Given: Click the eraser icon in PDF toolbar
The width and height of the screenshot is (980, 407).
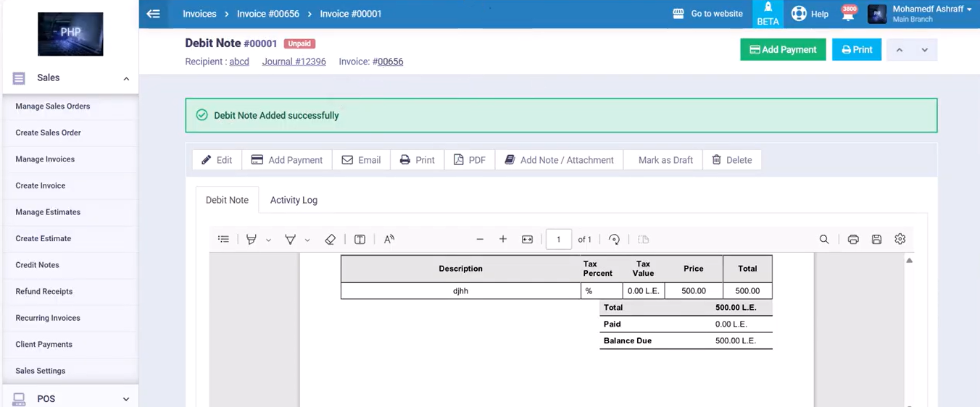Looking at the screenshot, I should tap(330, 240).
